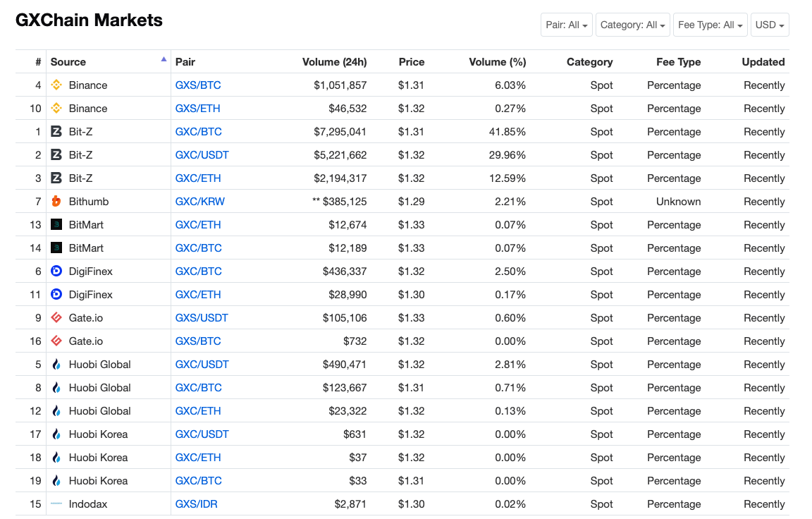Click Binance logo icon in GXS/BTC row
This screenshot has width=812, height=519.
point(56,85)
